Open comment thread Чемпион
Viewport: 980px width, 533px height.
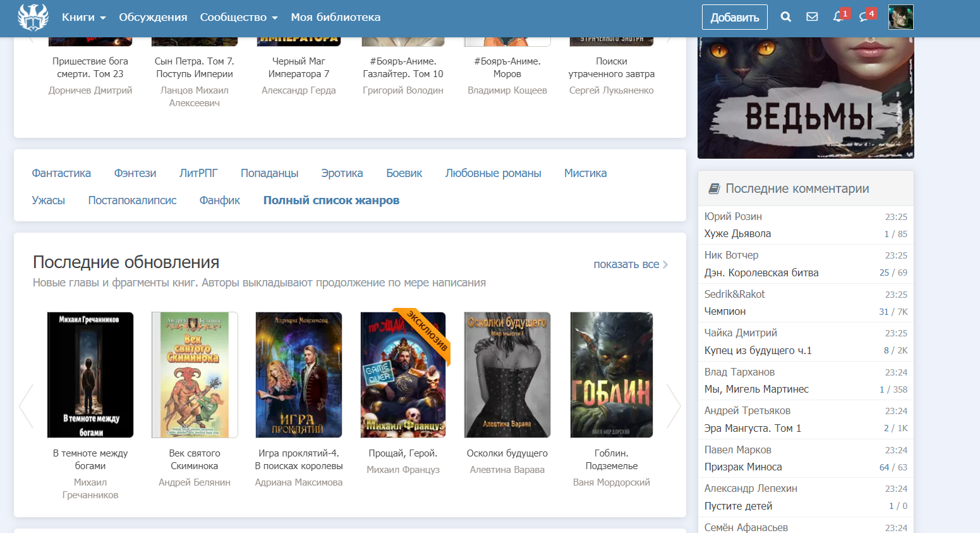tap(725, 312)
